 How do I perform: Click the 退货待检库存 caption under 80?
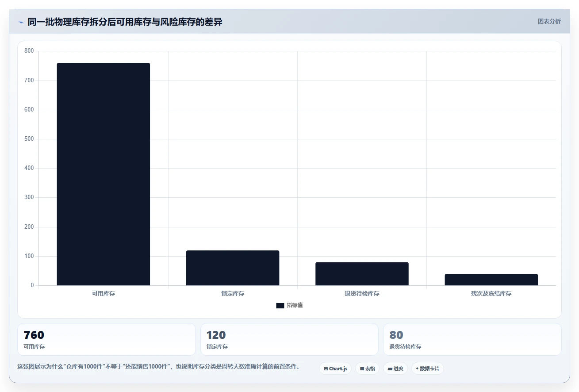pos(405,347)
